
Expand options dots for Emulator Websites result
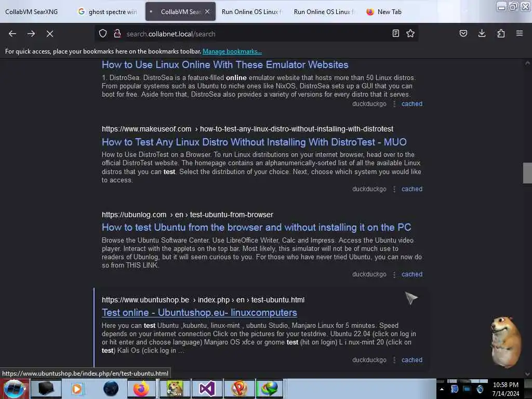pyautogui.click(x=394, y=104)
